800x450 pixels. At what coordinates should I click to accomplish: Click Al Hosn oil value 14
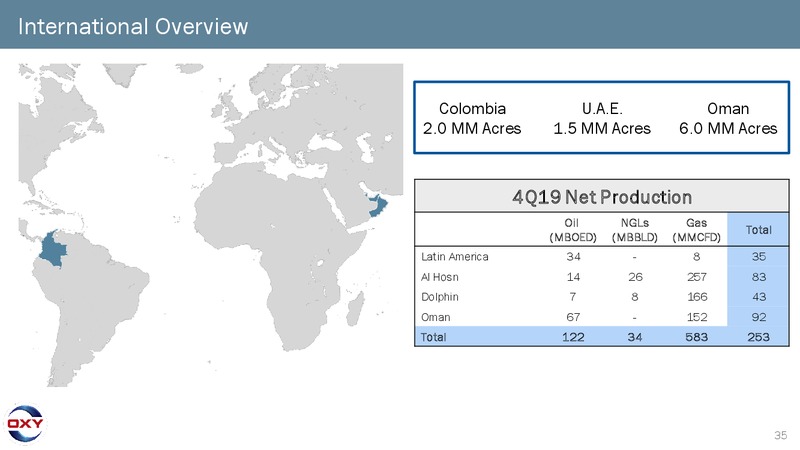[x=573, y=277]
